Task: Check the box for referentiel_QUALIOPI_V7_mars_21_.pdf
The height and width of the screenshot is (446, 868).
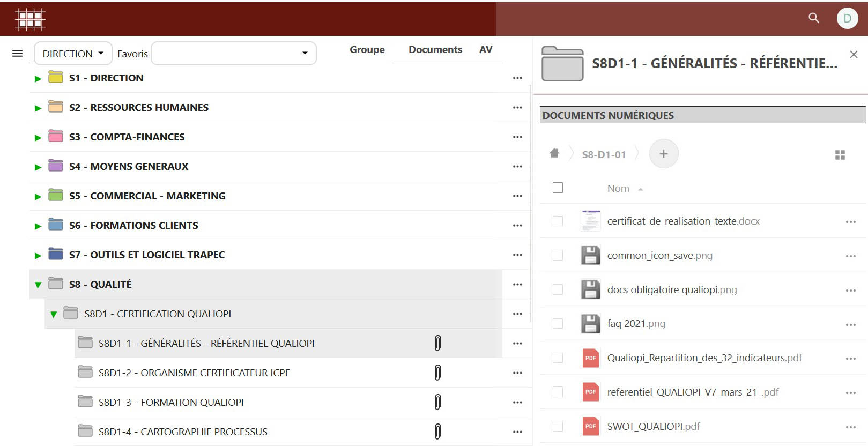Action: 558,392
